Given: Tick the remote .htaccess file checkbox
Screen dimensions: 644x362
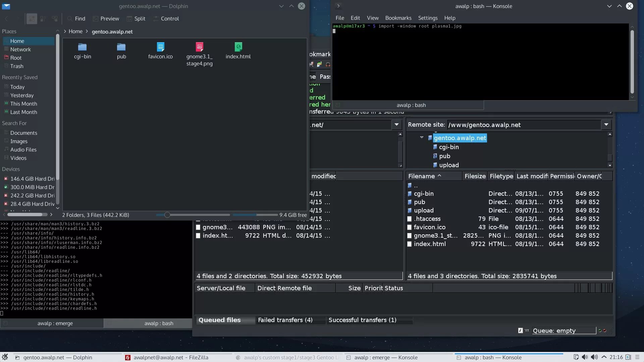Looking at the screenshot, I should click(409, 219).
